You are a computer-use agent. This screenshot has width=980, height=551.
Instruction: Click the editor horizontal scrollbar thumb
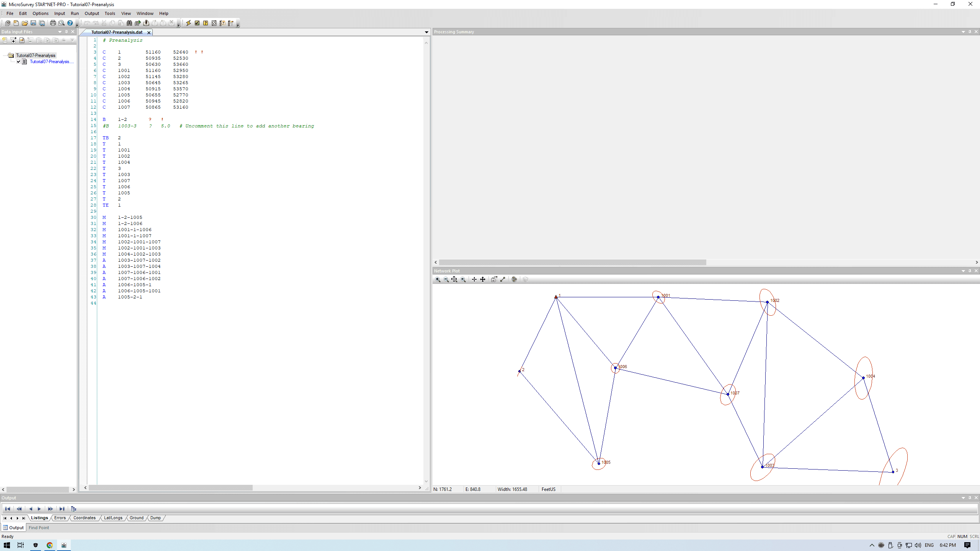(x=170, y=488)
